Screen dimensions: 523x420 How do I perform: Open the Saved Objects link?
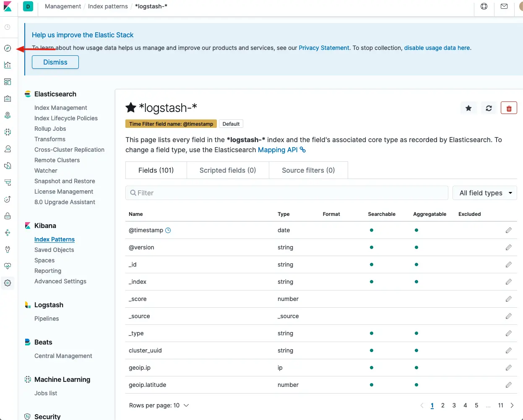pyautogui.click(x=54, y=250)
